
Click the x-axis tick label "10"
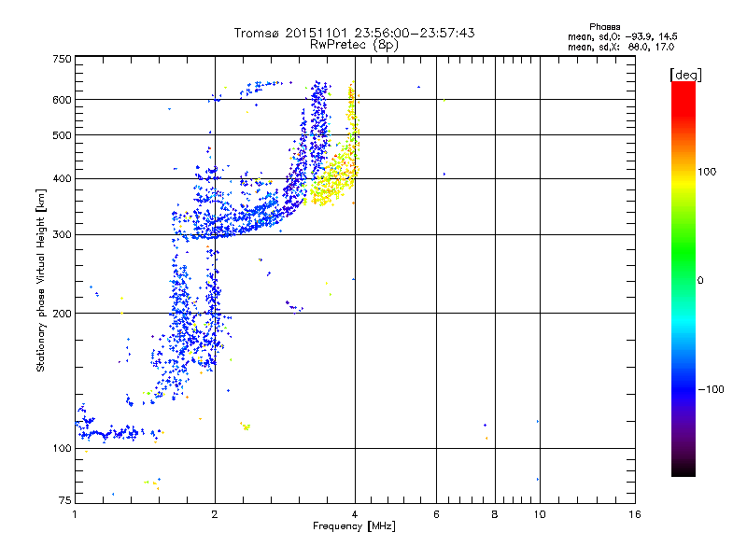point(540,514)
